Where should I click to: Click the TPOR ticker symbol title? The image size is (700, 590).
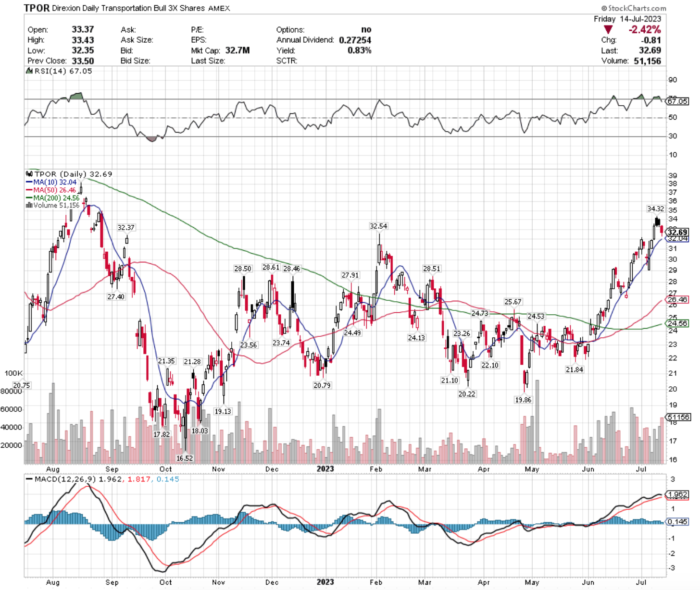pyautogui.click(x=37, y=8)
